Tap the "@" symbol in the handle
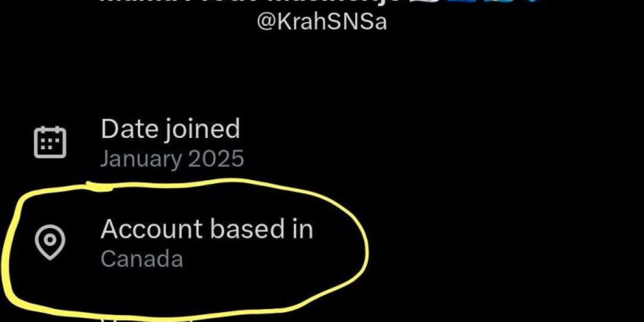644x322 pixels. [x=266, y=23]
